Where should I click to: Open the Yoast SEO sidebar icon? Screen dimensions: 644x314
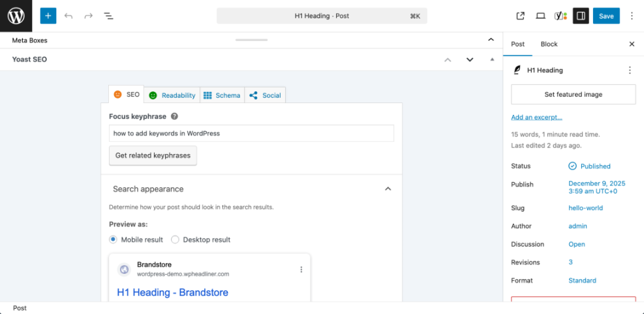560,16
